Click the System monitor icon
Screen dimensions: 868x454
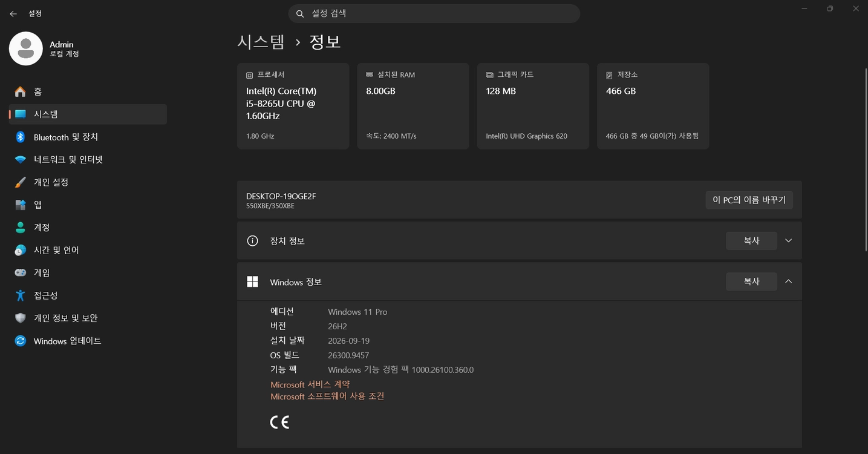[21, 114]
